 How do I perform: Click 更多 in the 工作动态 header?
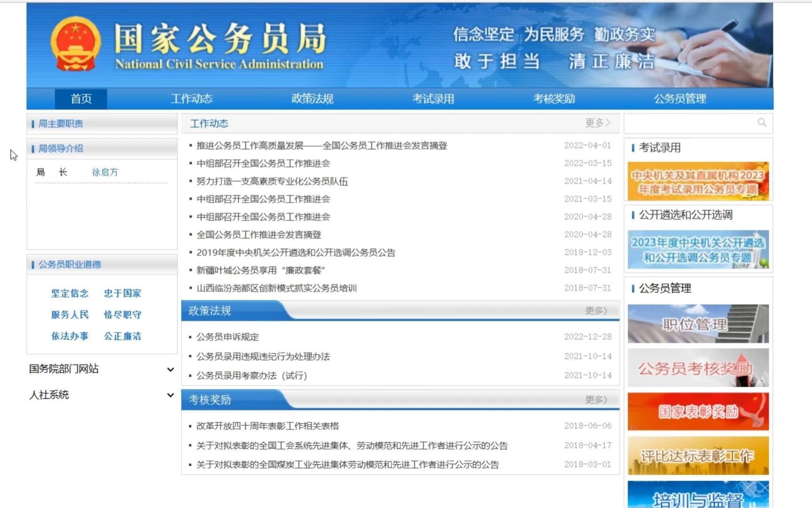597,123
